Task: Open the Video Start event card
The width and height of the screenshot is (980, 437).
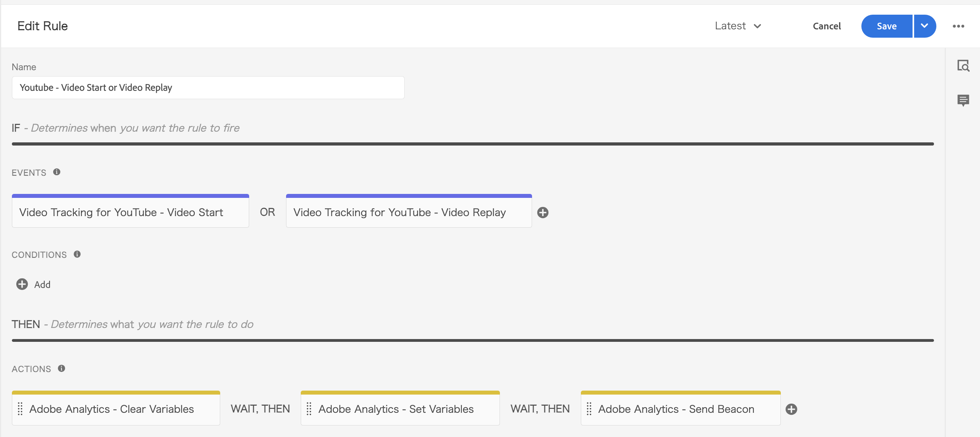Action: [131, 211]
